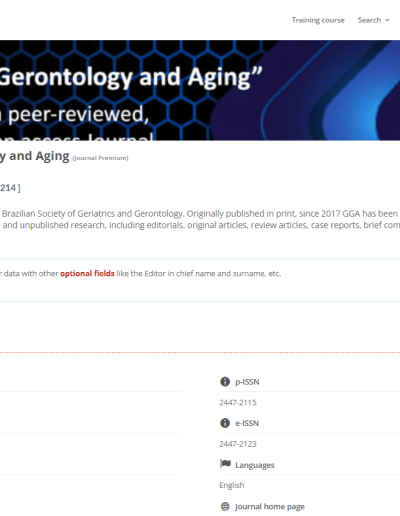Viewport: 400px width, 516px height.
Task: Click the globe icon beside Journal home page
Action: [225, 507]
